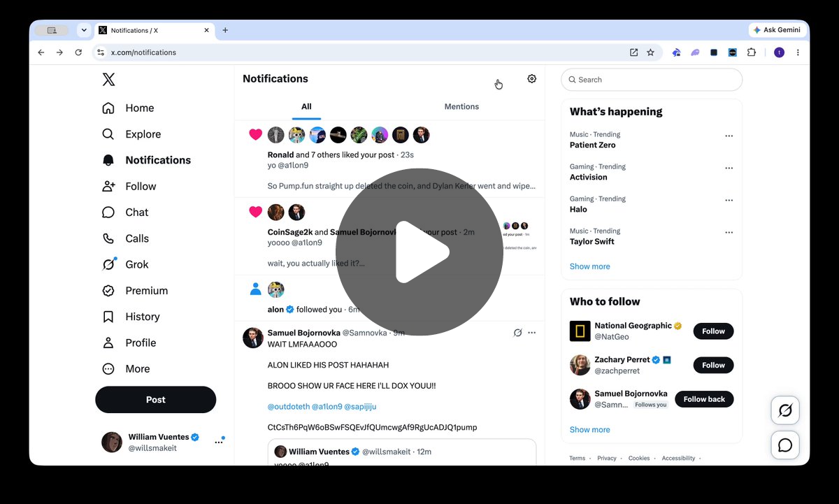Screen dimensions: 839x504
Task: Follow back Samuel Bojornovka
Action: pos(704,399)
